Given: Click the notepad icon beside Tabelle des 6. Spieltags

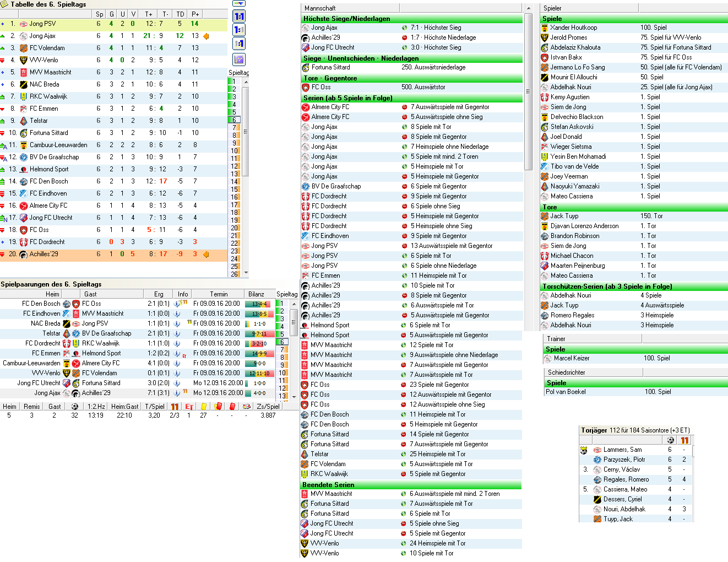Looking at the screenshot, I should pyautogui.click(x=4, y=4).
